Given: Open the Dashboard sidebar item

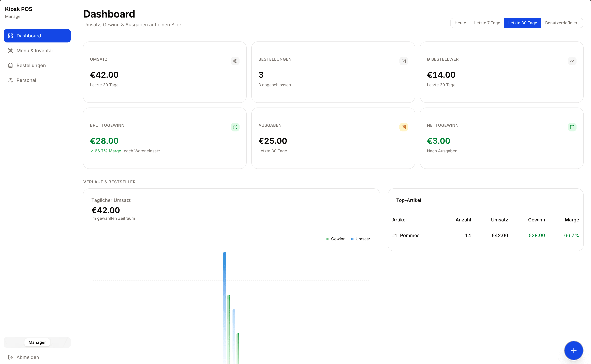Looking at the screenshot, I should click(37, 36).
